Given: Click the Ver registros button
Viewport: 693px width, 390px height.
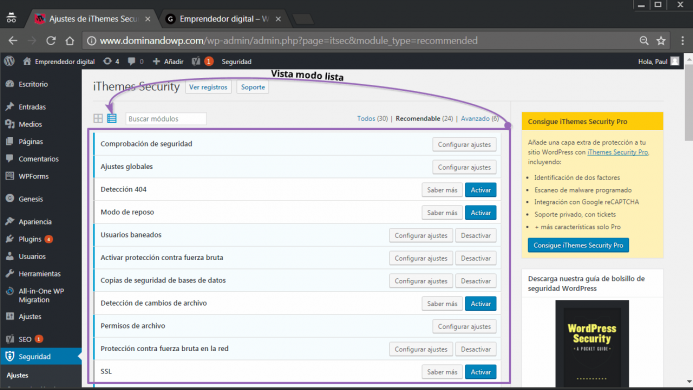Looking at the screenshot, I should coord(208,87).
